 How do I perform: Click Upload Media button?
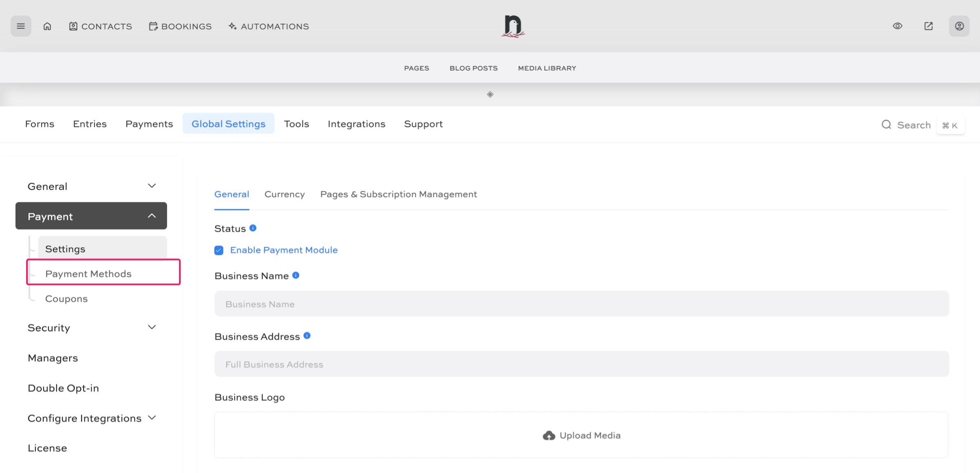(x=582, y=436)
